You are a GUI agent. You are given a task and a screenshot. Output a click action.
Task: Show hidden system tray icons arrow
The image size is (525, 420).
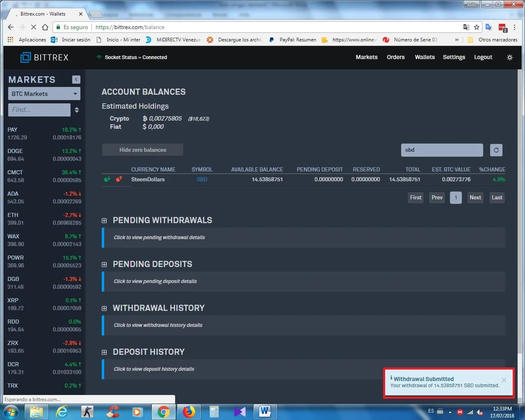pos(450,412)
